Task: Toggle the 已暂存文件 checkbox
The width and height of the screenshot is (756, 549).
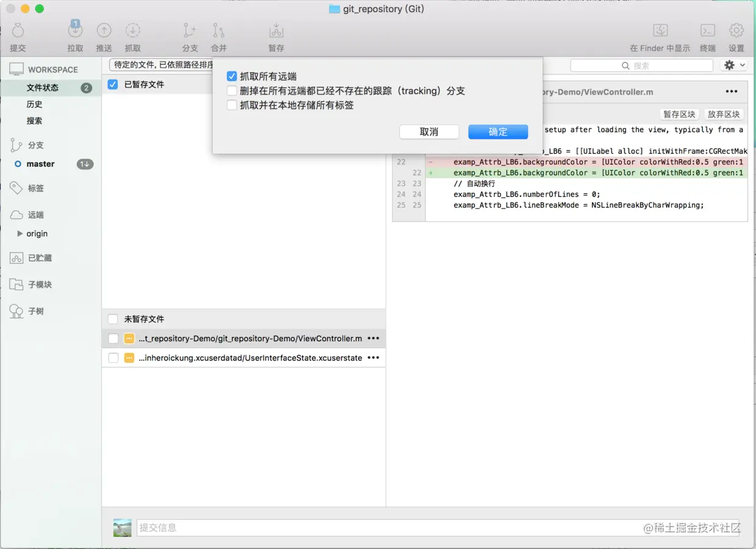Action: tap(113, 84)
